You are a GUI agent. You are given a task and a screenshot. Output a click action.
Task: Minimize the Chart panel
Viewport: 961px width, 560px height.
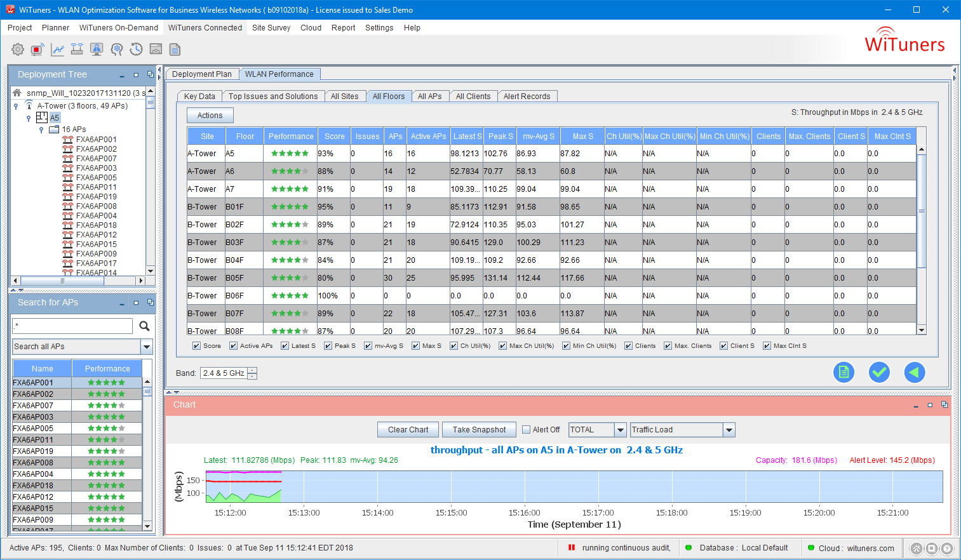(916, 405)
